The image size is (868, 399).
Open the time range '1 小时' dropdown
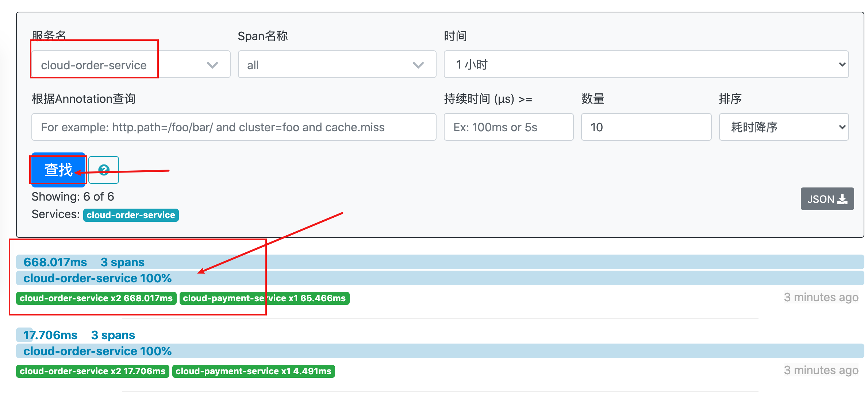(646, 64)
